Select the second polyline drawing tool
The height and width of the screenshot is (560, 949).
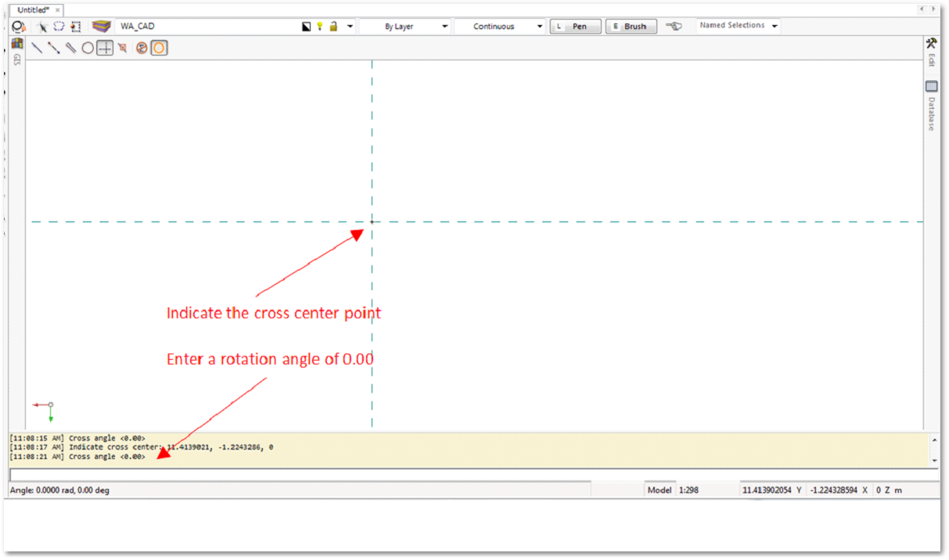click(53, 48)
